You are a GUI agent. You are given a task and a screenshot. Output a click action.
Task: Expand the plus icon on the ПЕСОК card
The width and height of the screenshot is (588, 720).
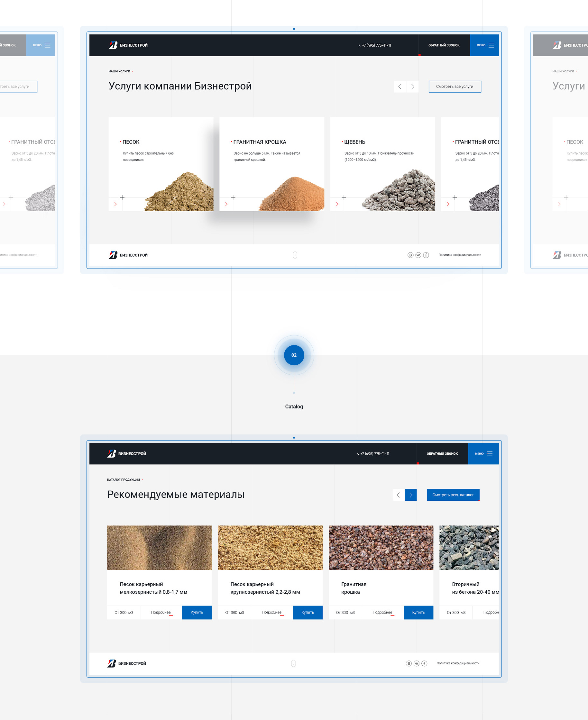(122, 197)
